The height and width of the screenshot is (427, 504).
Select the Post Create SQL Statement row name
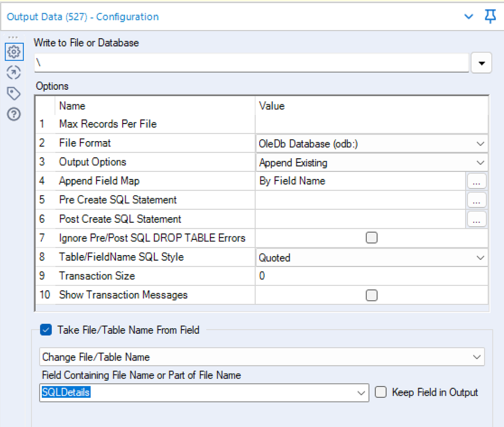120,219
